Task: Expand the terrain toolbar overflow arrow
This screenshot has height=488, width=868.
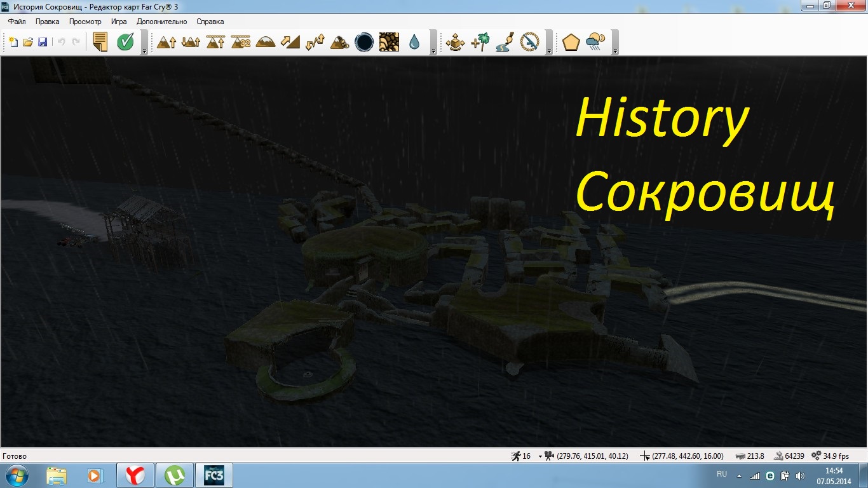Action: point(433,51)
